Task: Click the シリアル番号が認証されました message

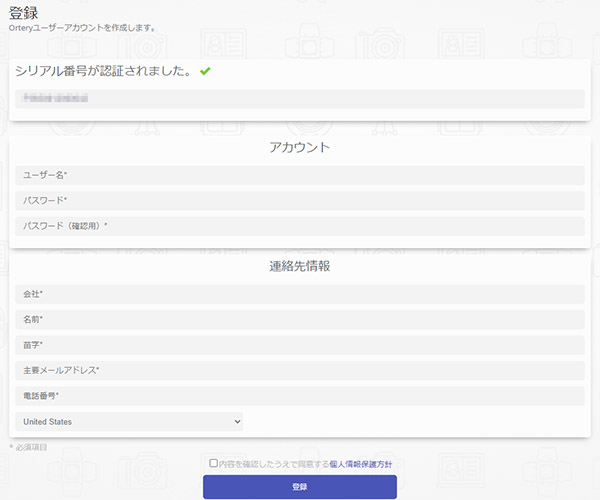Action: [103, 72]
